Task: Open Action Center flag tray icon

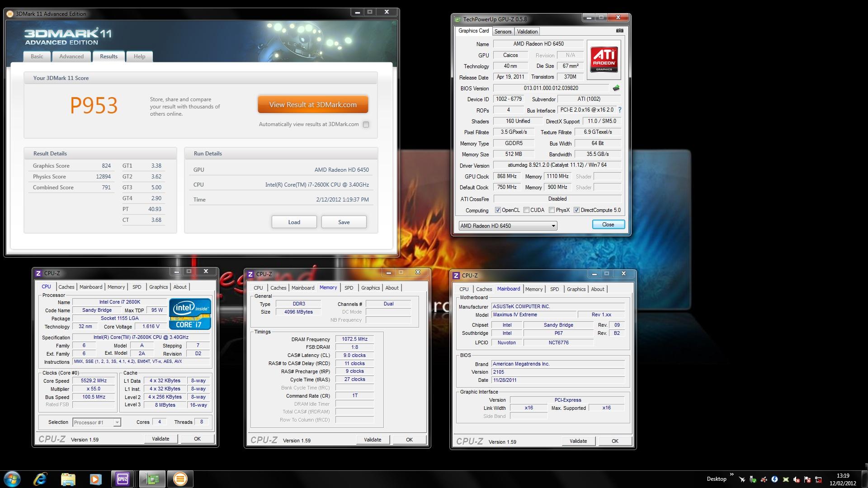Action: (807, 479)
